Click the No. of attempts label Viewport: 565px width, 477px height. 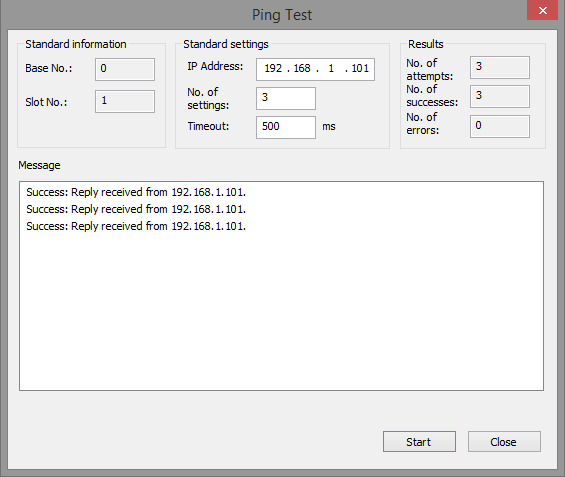click(430, 70)
